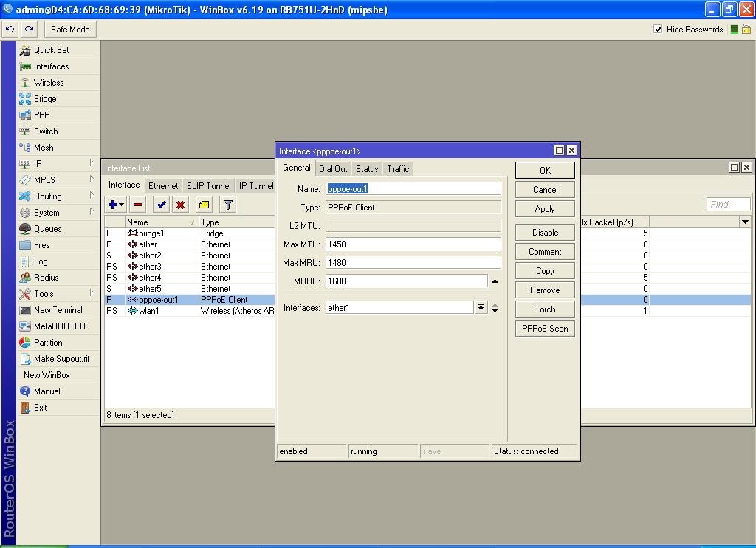756x548 pixels.
Task: Click the Name field containing pppoe-out1
Action: tap(413, 188)
